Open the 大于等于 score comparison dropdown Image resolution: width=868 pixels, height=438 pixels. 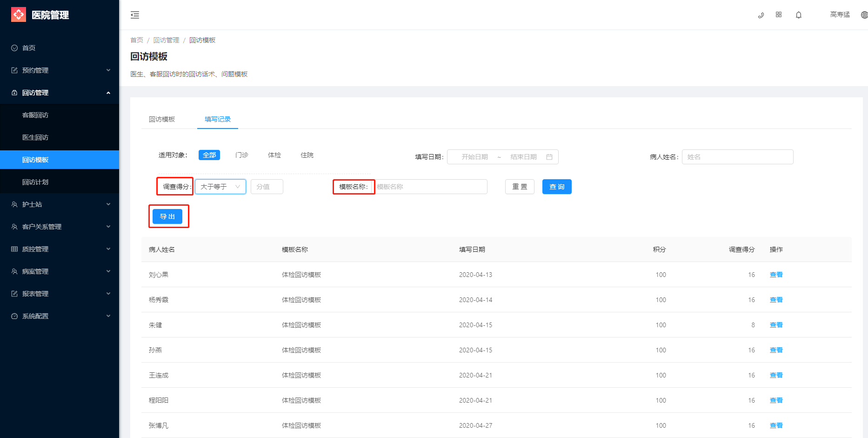[x=220, y=187]
